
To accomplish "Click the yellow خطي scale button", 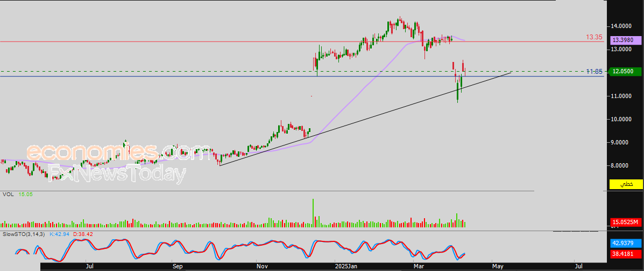I will [626, 184].
